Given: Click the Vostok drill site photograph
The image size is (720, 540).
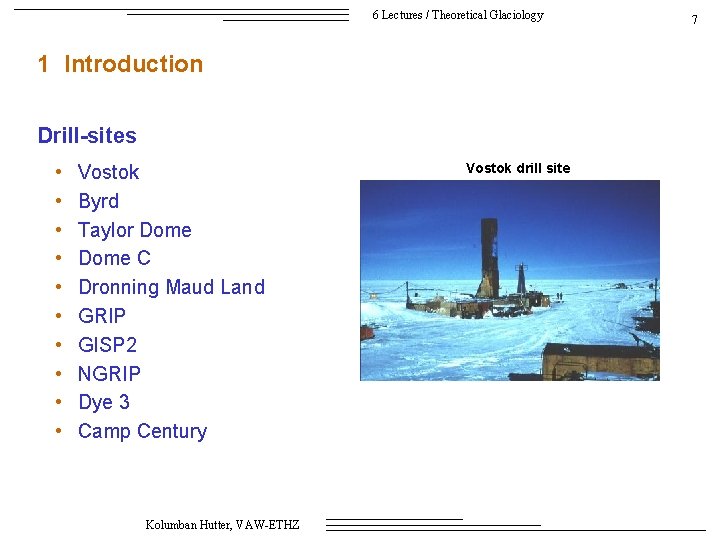Looking at the screenshot, I should click(510, 280).
